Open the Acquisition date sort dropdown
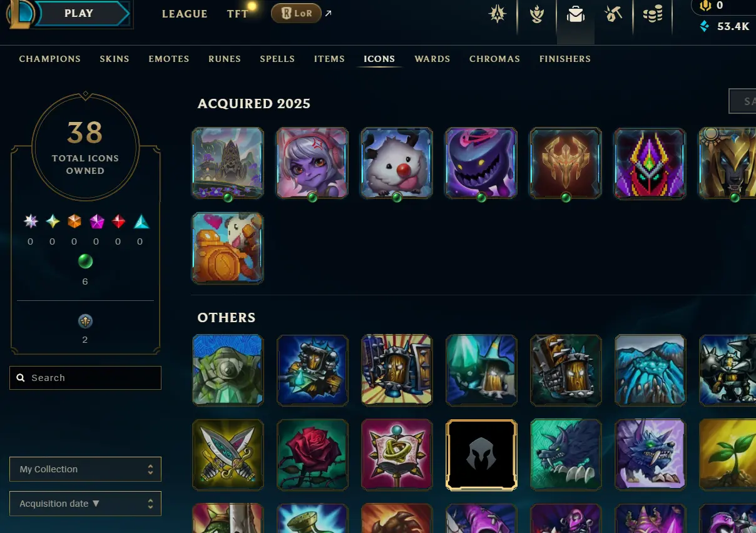 (85, 504)
